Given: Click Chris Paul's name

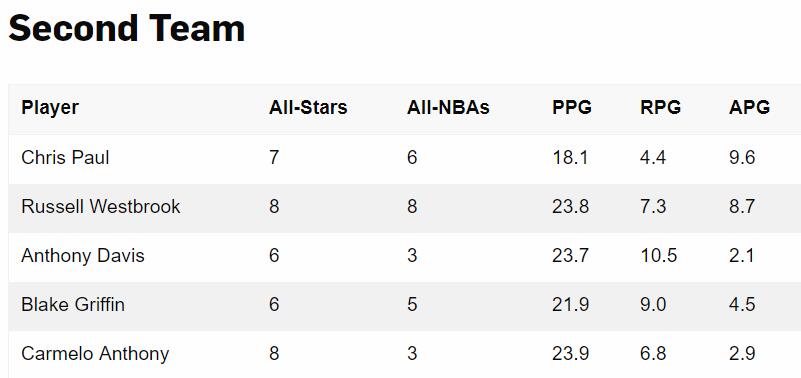Looking at the screenshot, I should click(x=65, y=157).
